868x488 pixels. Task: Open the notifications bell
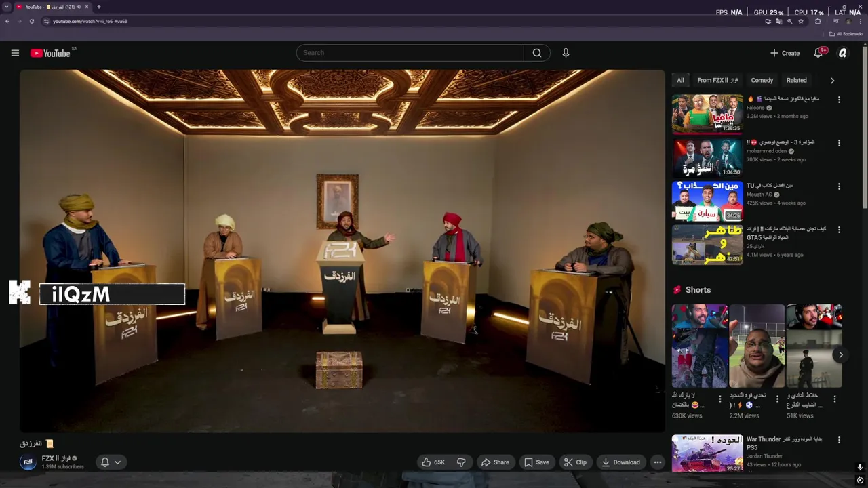(x=818, y=53)
